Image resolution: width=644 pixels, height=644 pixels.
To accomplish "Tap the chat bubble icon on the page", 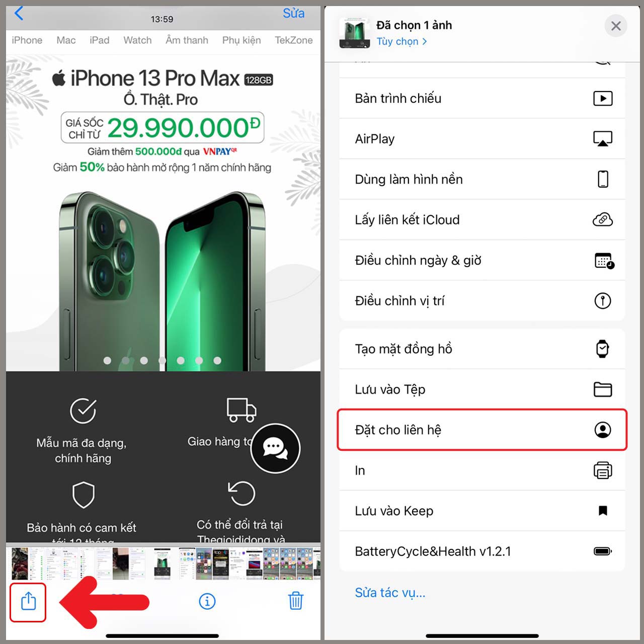I will [275, 448].
